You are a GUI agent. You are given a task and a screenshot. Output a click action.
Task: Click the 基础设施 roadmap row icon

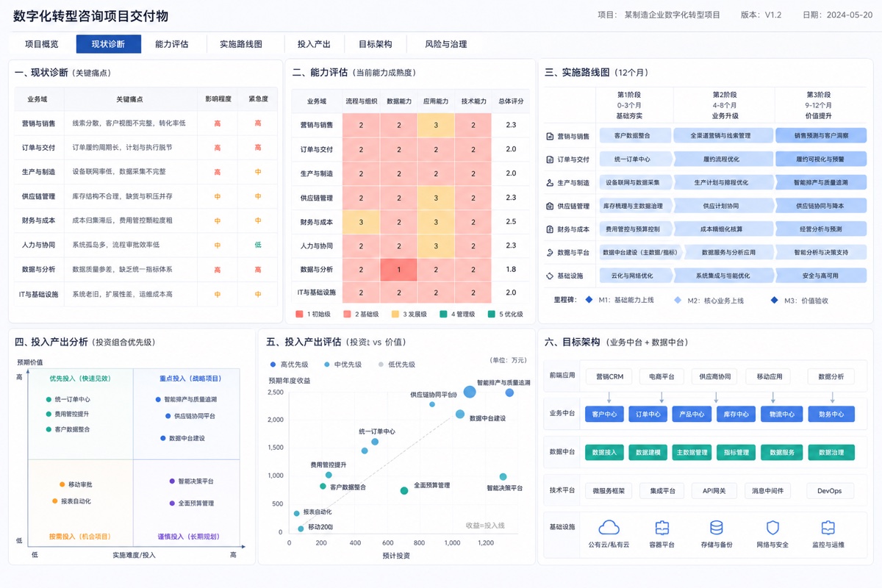(550, 276)
